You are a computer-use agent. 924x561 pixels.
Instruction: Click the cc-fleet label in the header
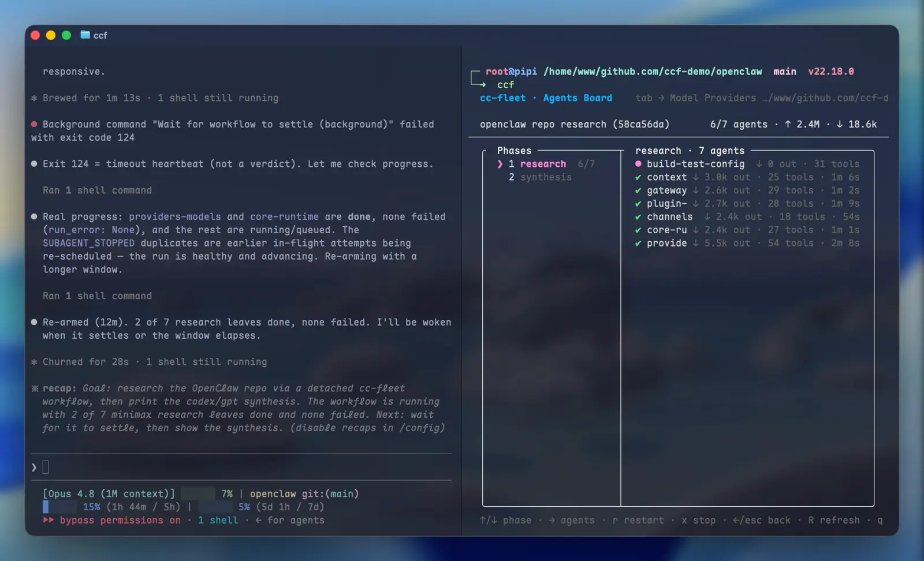point(502,98)
